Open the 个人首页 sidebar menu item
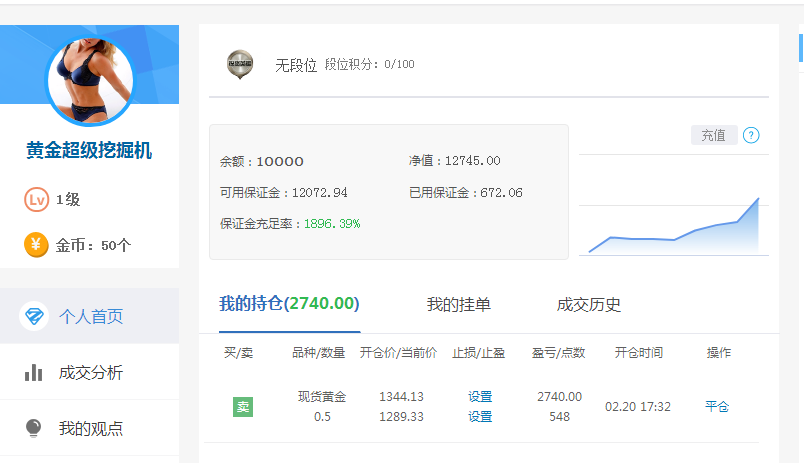Image resolution: width=804 pixels, height=463 pixels. (x=89, y=316)
